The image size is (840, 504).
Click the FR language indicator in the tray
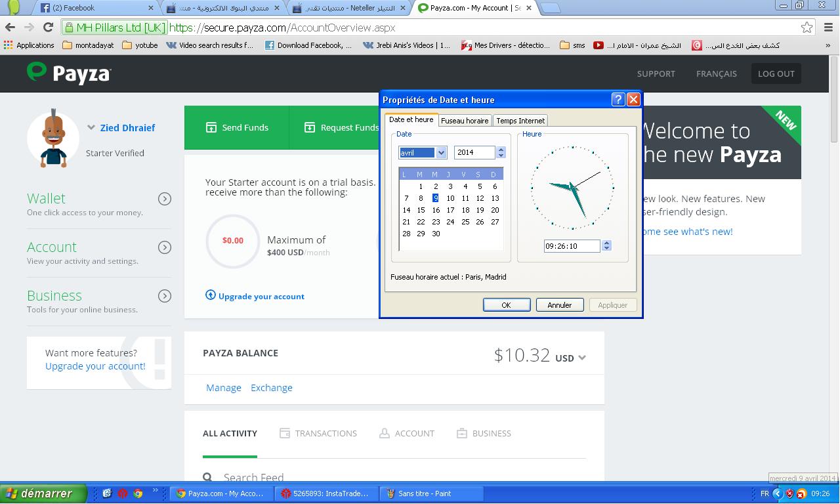pyautogui.click(x=765, y=493)
